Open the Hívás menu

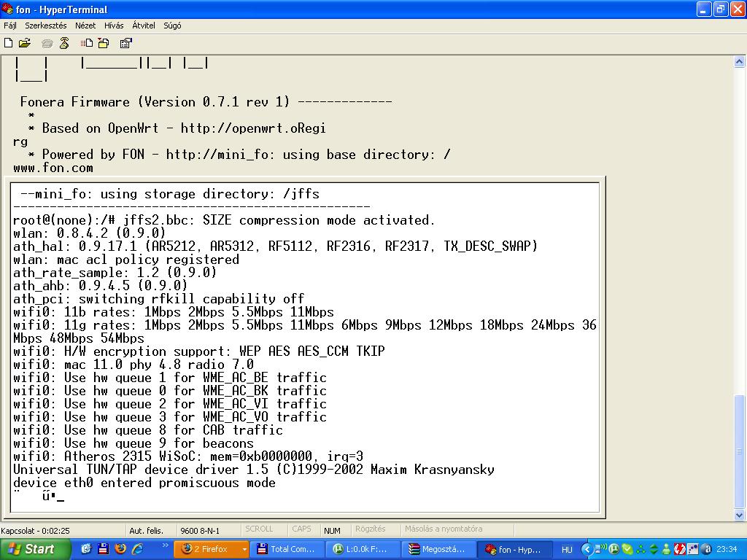[114, 26]
